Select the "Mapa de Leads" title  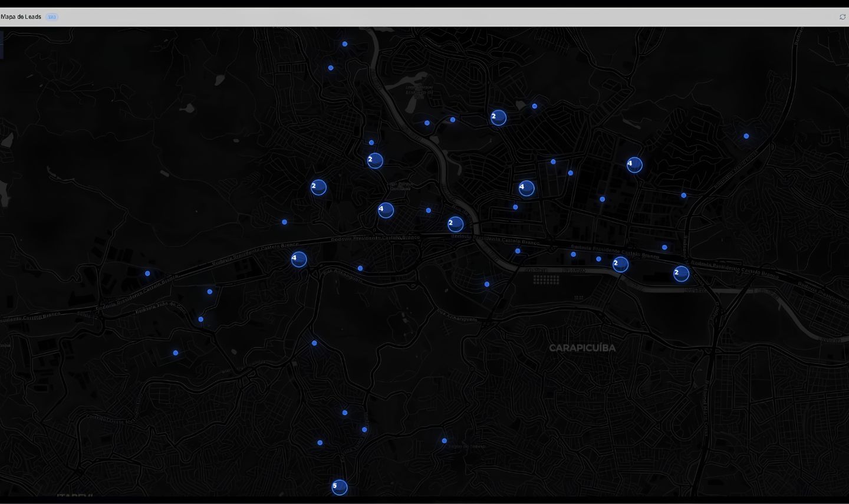point(21,17)
